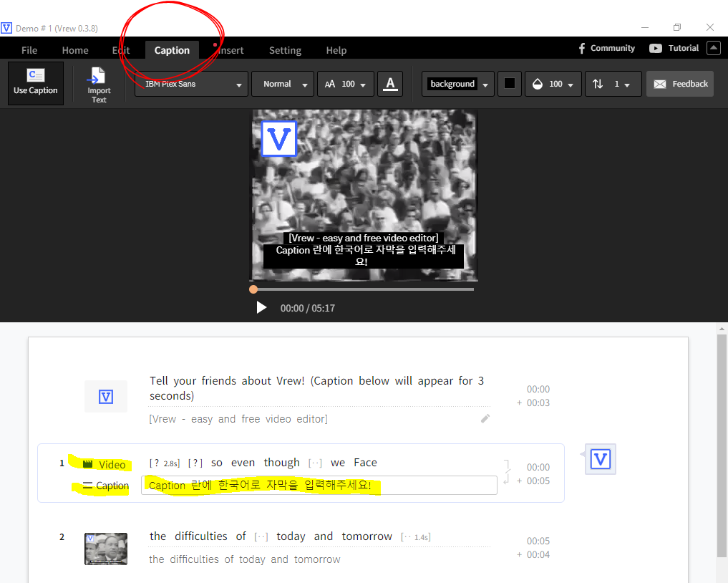Screen dimensions: 728x583
Task: Click the orange playhead on the seek bar
Action: [253, 289]
